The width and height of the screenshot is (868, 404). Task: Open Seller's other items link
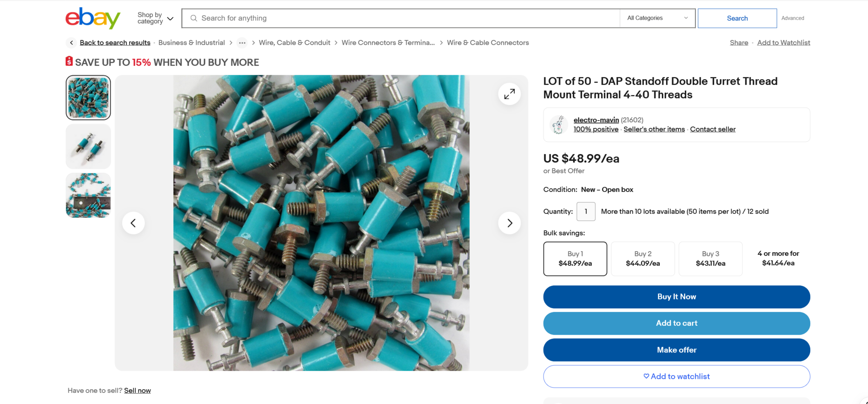(654, 129)
